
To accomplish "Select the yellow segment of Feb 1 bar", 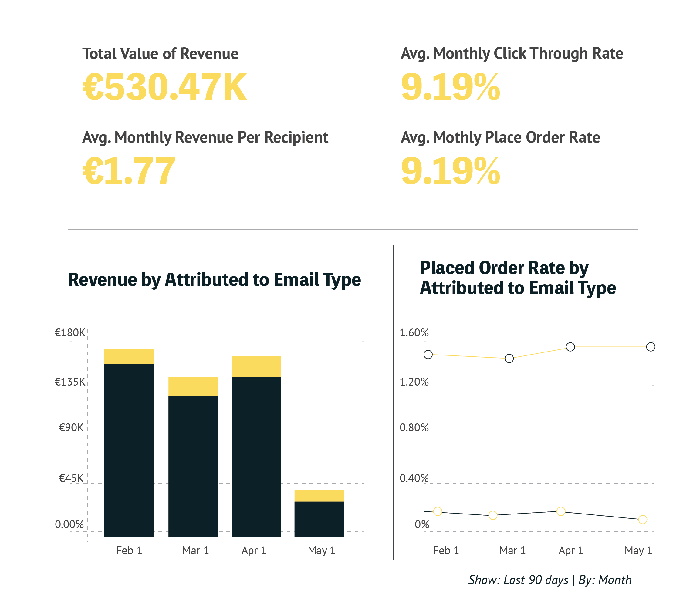I will pos(128,356).
